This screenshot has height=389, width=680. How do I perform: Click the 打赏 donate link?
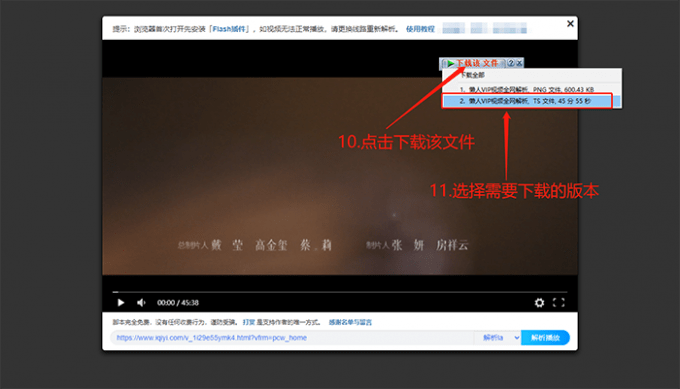point(248,322)
